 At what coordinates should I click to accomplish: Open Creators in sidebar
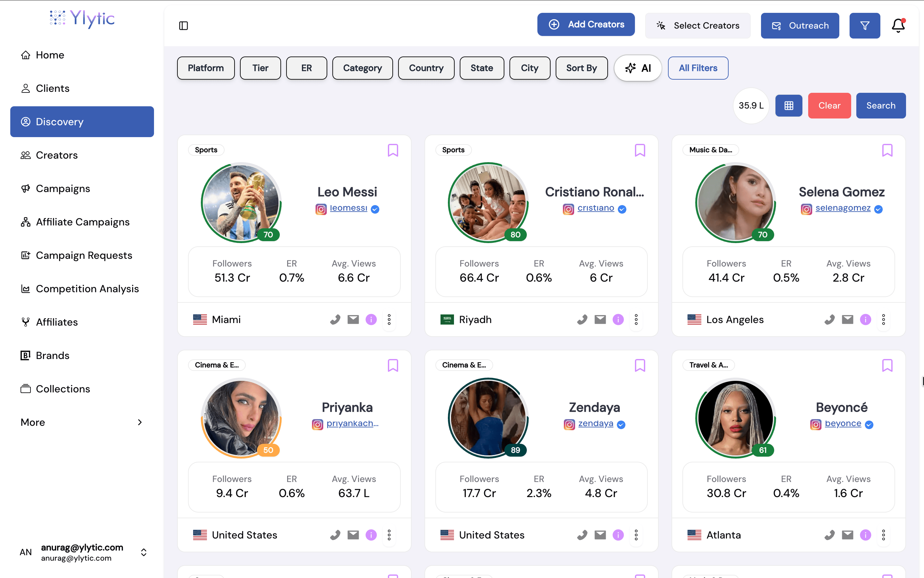coord(82,155)
